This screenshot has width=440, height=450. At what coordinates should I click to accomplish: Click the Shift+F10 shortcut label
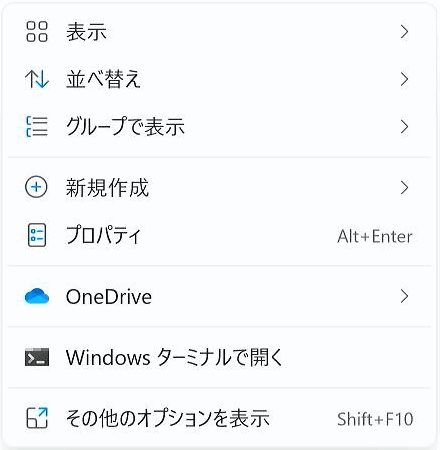pos(375,419)
